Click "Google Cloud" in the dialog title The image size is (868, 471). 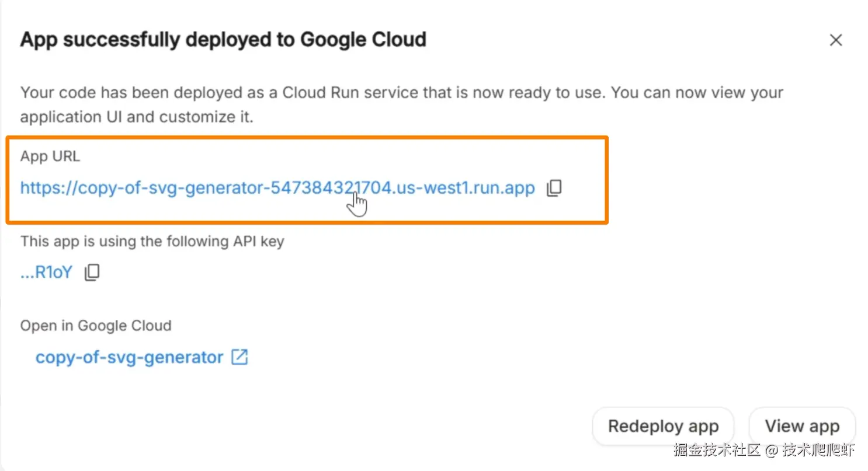pyautogui.click(x=363, y=40)
